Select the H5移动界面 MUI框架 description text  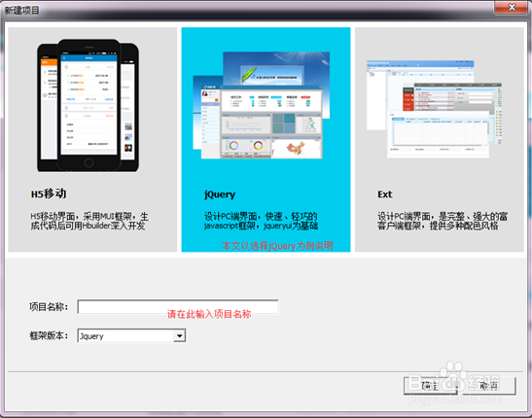(89, 221)
